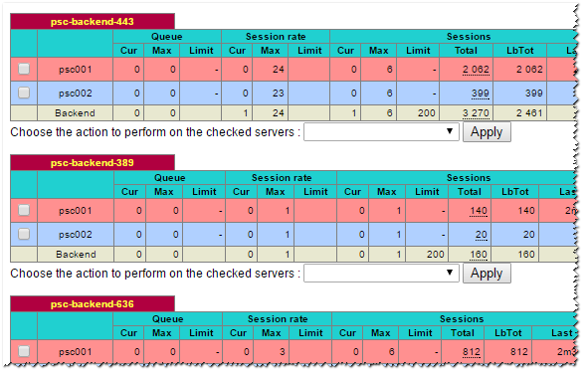Open action dropdown for psc-backend-443 servers

pyautogui.click(x=381, y=132)
